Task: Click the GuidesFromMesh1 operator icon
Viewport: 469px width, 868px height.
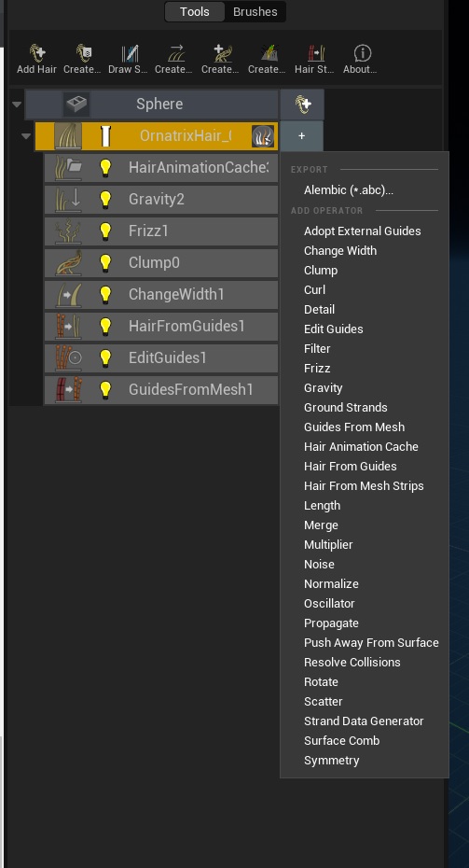Action: (x=69, y=389)
